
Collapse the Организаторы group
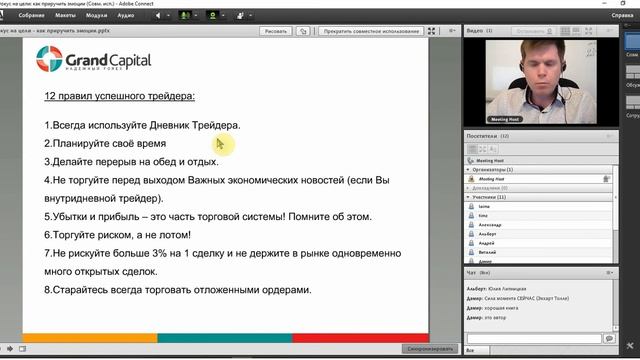pyautogui.click(x=468, y=169)
